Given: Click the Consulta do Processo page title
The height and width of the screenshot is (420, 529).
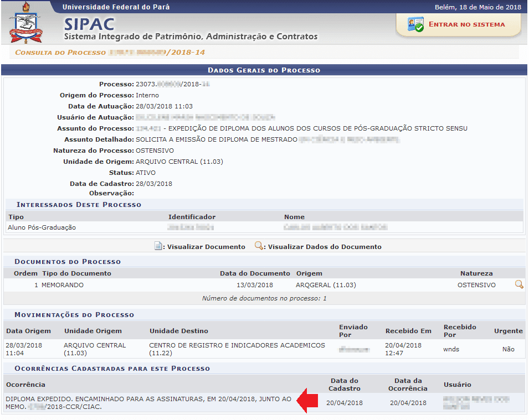Looking at the screenshot, I should (x=110, y=53).
